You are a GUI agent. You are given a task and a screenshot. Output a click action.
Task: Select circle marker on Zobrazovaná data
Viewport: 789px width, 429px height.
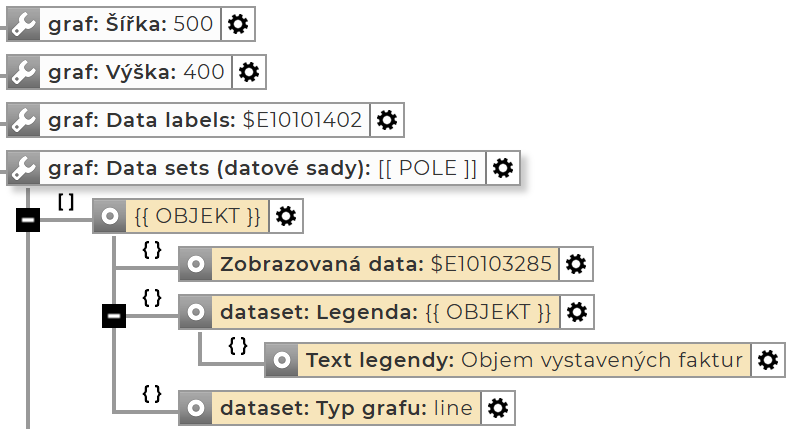tap(197, 264)
